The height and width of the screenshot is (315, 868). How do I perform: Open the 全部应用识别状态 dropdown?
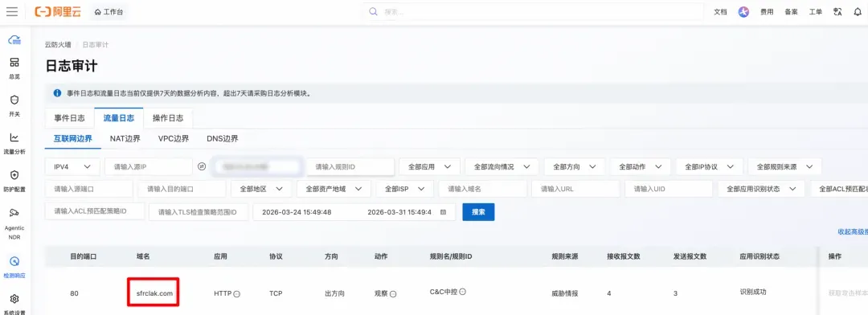(761, 189)
